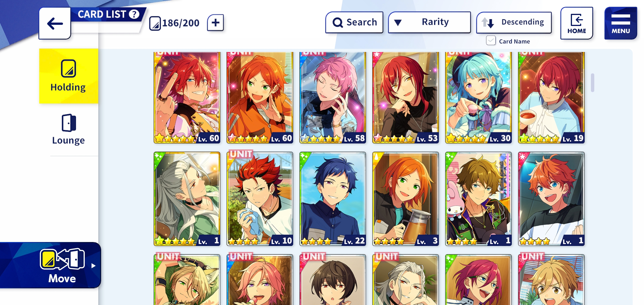Open the hamburger Menu

tap(621, 23)
